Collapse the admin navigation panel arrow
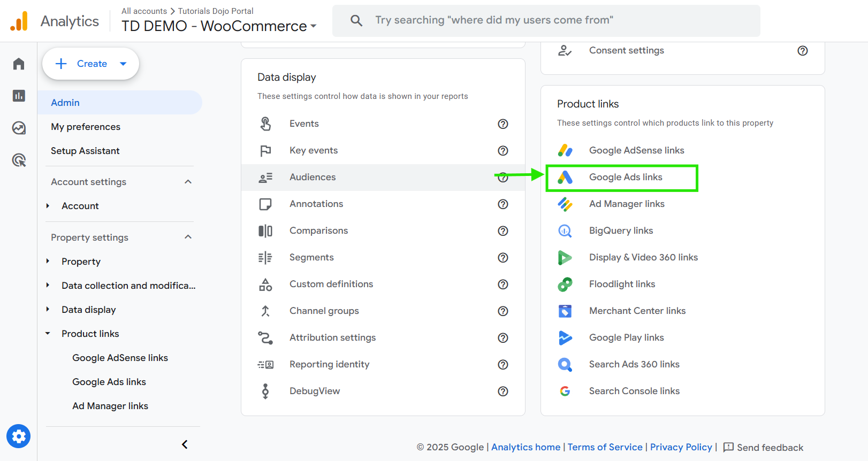This screenshot has width=868, height=461. pyautogui.click(x=185, y=444)
